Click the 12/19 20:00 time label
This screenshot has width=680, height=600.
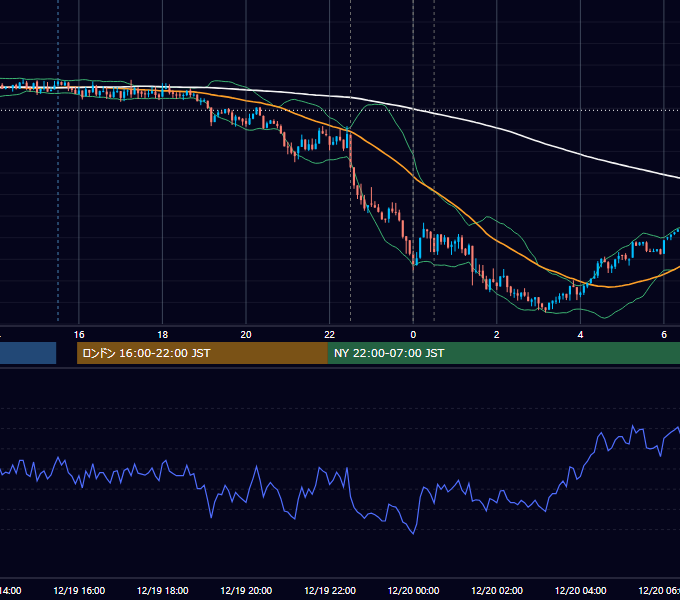click(x=246, y=590)
